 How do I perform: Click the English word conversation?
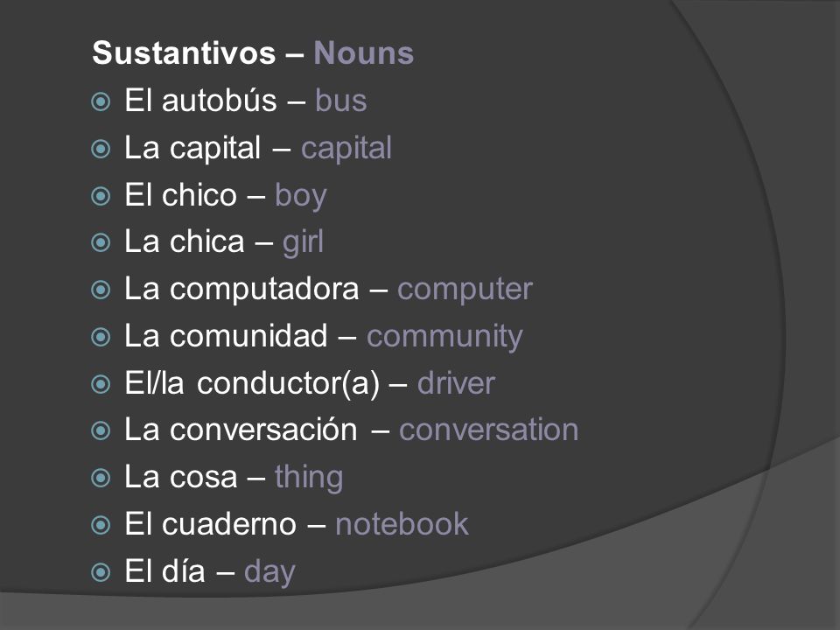click(x=488, y=430)
